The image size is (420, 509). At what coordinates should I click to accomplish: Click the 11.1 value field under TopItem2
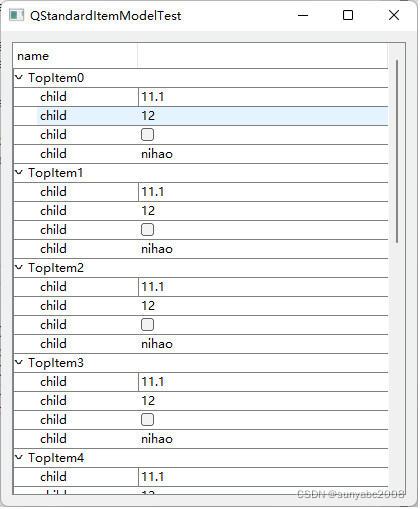pos(263,287)
